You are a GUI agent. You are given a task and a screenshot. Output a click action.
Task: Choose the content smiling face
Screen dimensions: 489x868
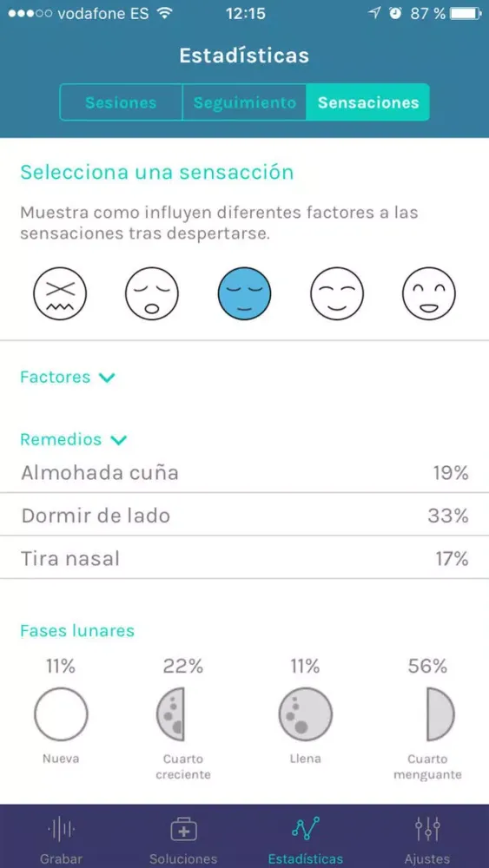pyautogui.click(x=337, y=293)
